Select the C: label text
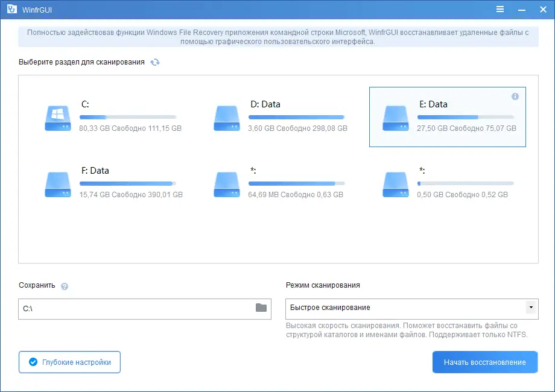Viewport: 555px width, 392px height. (x=85, y=104)
